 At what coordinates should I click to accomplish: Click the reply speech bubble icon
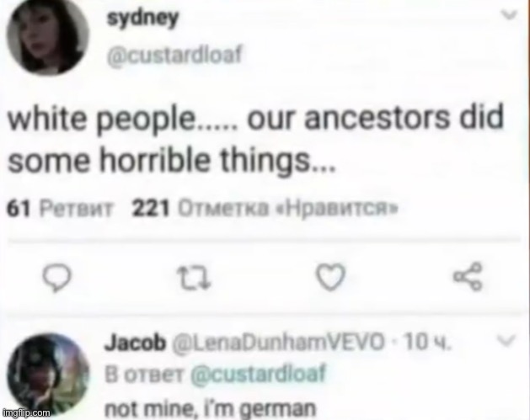(56, 279)
